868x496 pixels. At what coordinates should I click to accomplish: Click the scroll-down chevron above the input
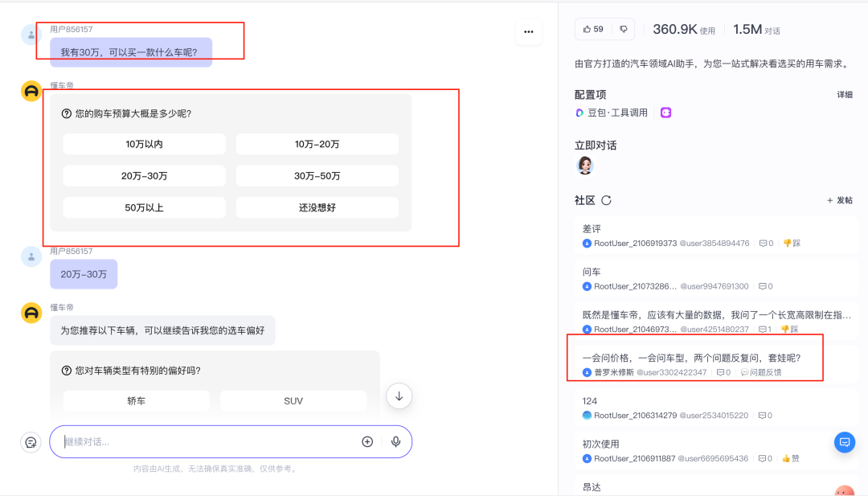pos(399,396)
